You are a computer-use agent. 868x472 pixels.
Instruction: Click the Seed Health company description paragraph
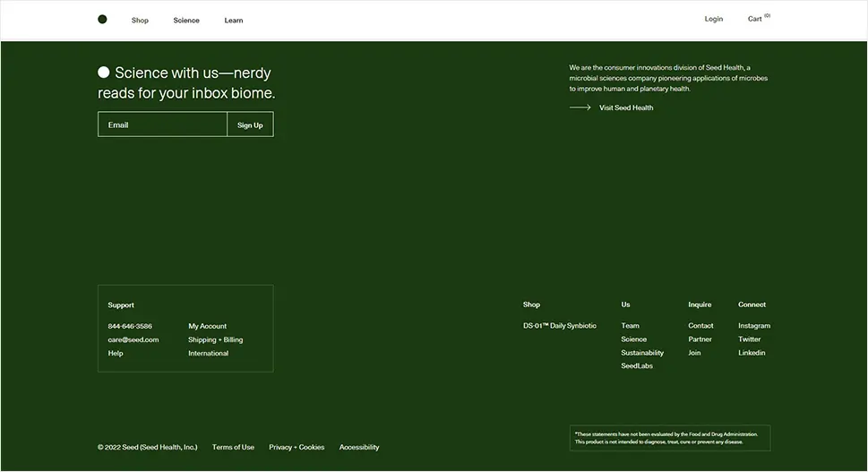668,78
